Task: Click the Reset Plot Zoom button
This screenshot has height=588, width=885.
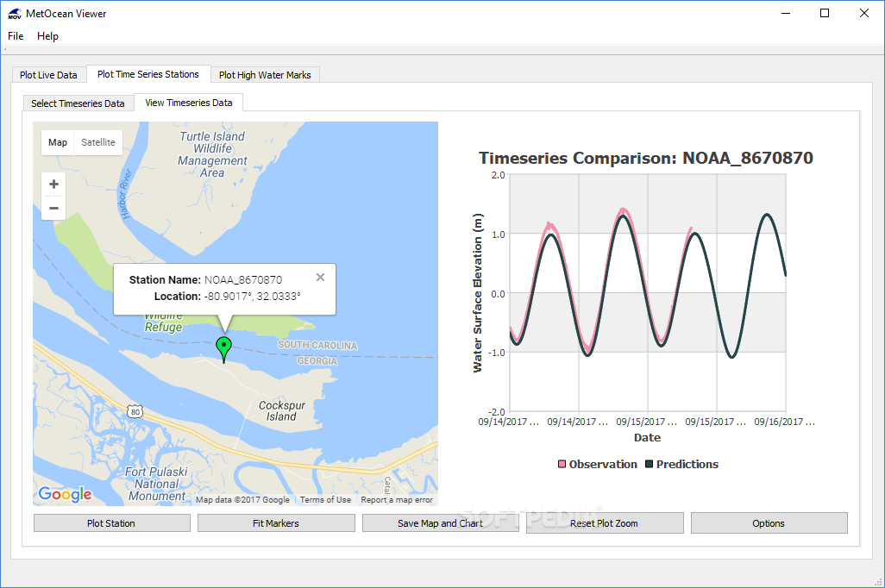Action: pos(605,523)
